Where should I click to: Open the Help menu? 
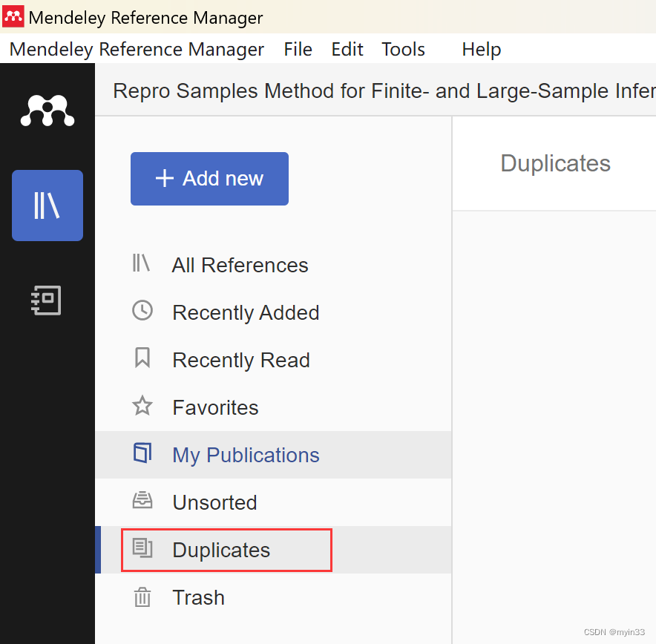(482, 50)
